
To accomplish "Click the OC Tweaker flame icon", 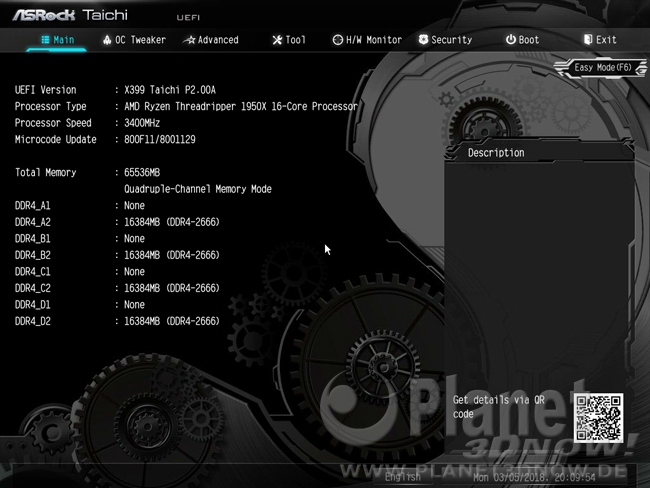I will [x=107, y=40].
